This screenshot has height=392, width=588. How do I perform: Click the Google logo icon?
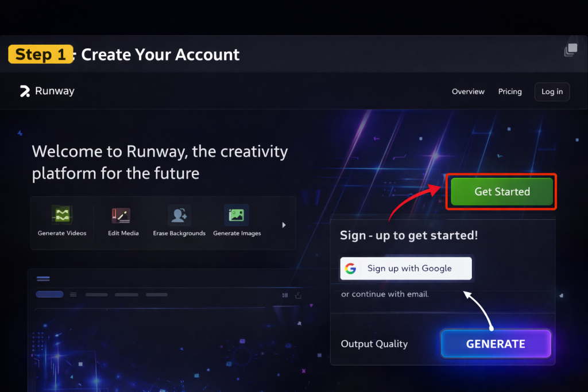[350, 269]
